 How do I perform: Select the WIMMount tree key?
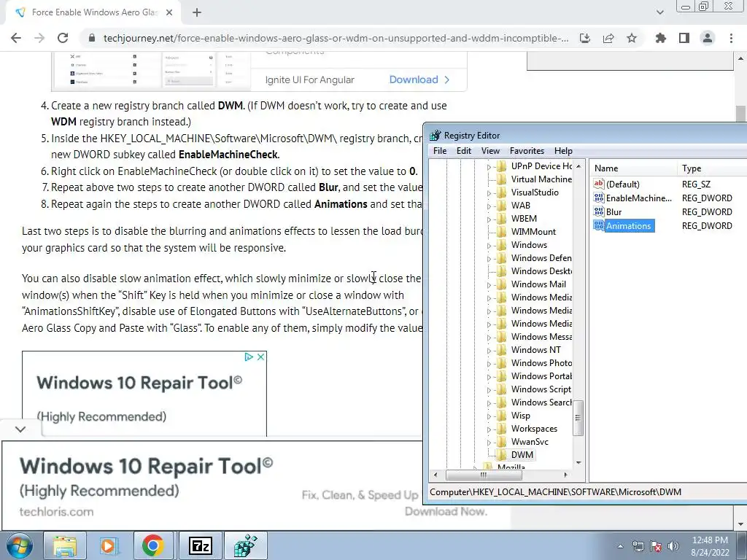pos(533,231)
